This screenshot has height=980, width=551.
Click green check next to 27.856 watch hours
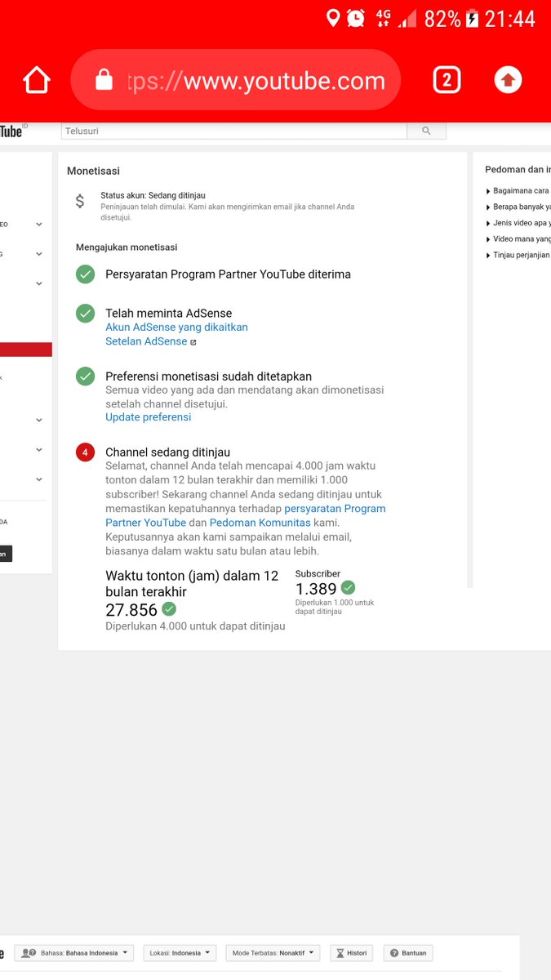click(169, 609)
